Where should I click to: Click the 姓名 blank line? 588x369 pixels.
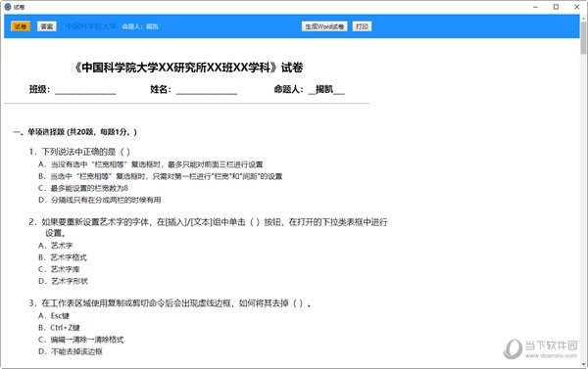click(207, 90)
